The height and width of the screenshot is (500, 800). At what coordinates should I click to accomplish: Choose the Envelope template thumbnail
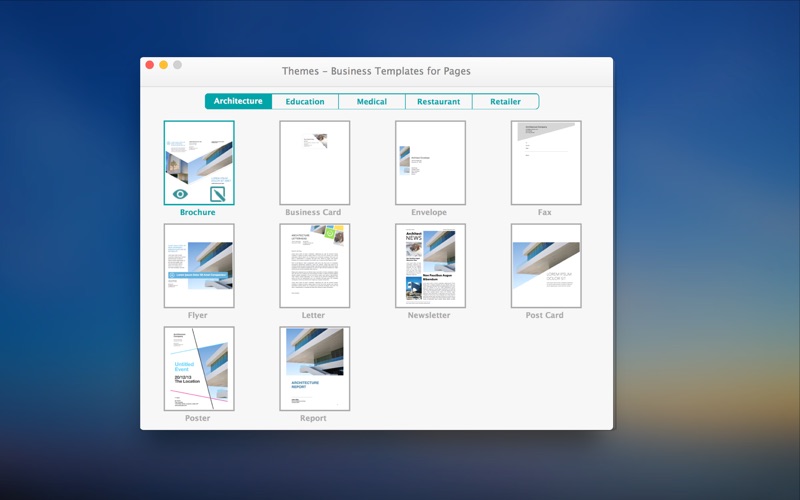point(431,163)
